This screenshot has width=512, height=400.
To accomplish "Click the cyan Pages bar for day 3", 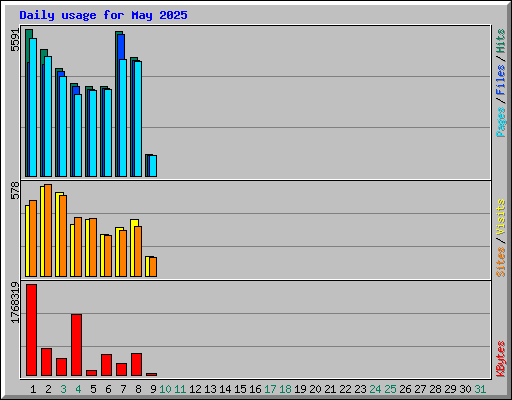I will pos(63,126).
